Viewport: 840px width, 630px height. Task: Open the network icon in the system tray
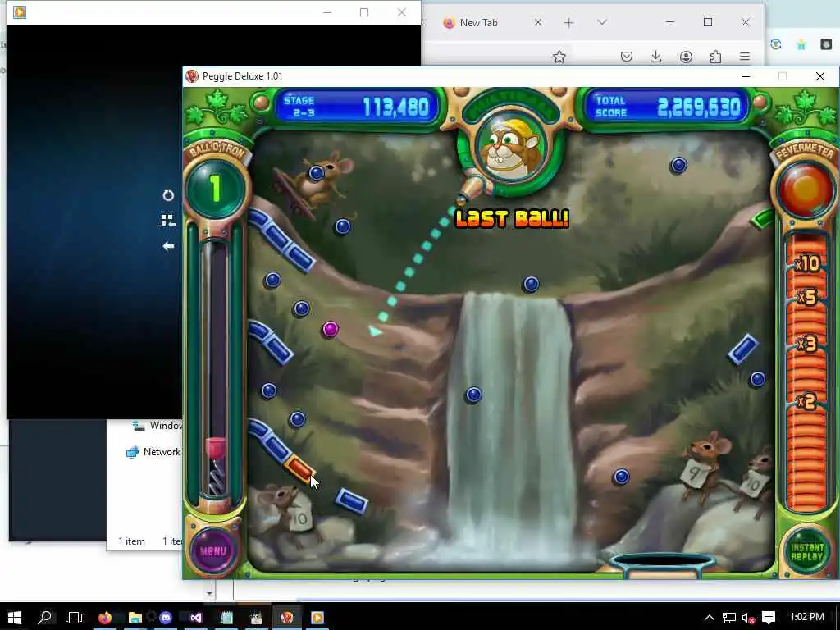tap(729, 618)
